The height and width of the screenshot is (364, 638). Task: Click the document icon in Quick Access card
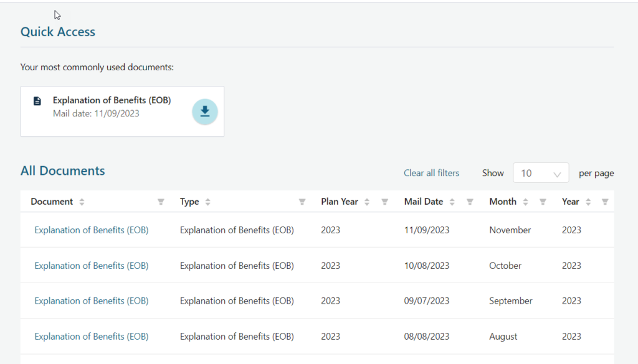point(37,101)
